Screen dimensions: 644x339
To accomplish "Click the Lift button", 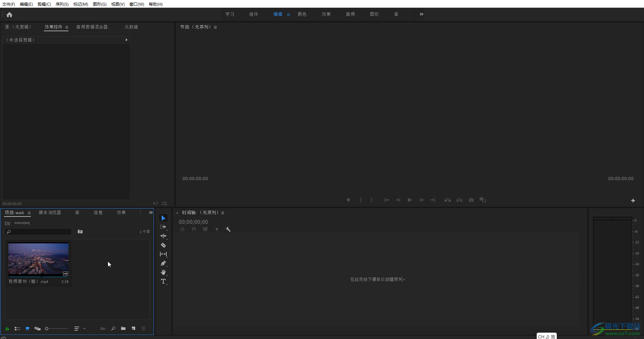I will click(x=447, y=200).
